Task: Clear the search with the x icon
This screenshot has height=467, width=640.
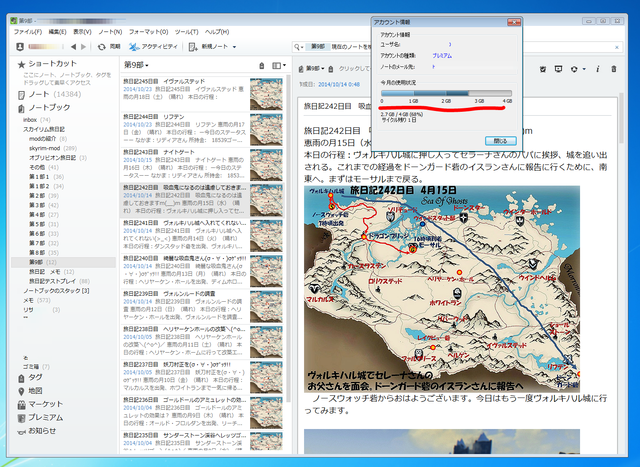Action: (617, 47)
